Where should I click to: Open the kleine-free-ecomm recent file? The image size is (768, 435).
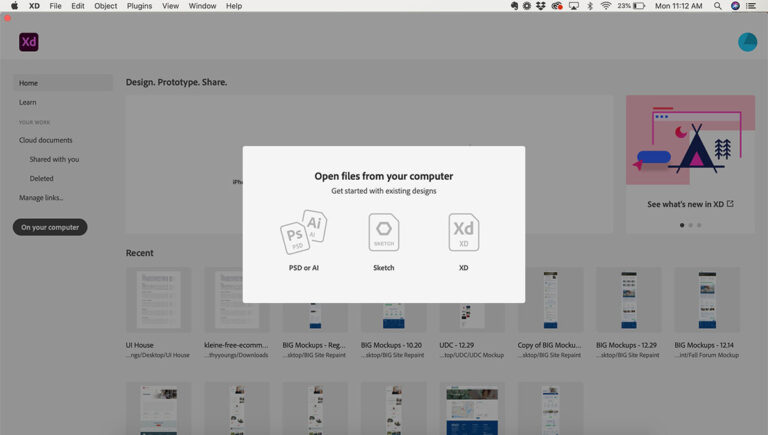click(237, 300)
